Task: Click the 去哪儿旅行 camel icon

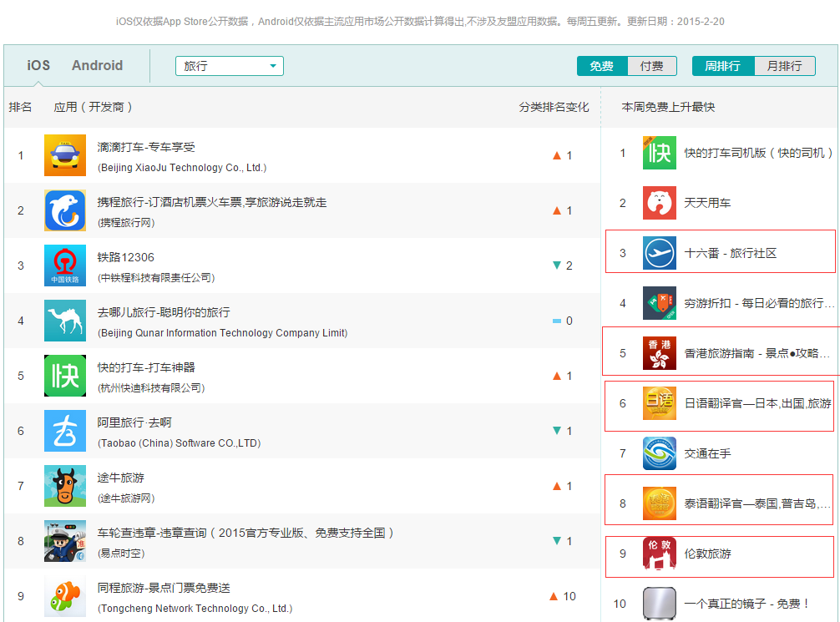Action: pyautogui.click(x=65, y=321)
